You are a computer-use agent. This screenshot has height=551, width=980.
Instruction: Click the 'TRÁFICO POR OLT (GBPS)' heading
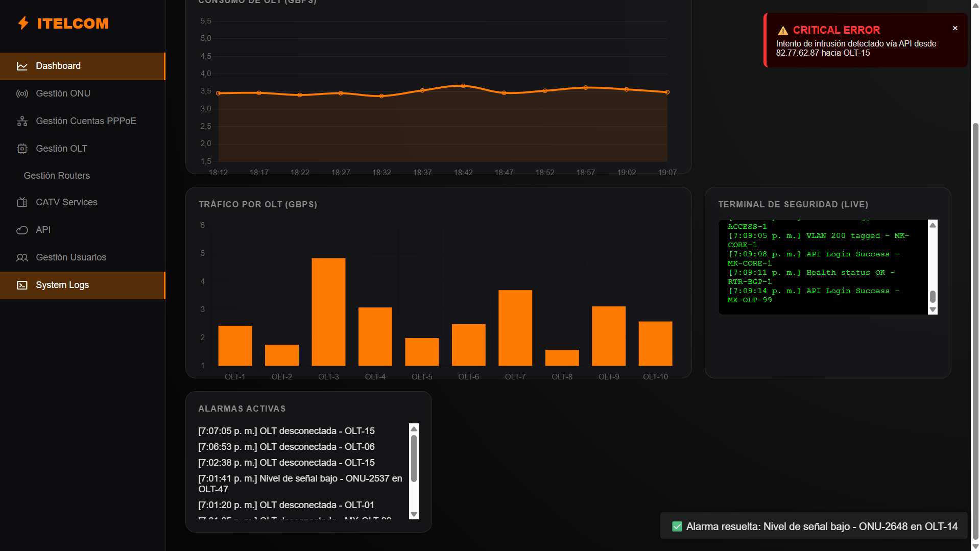coord(258,205)
